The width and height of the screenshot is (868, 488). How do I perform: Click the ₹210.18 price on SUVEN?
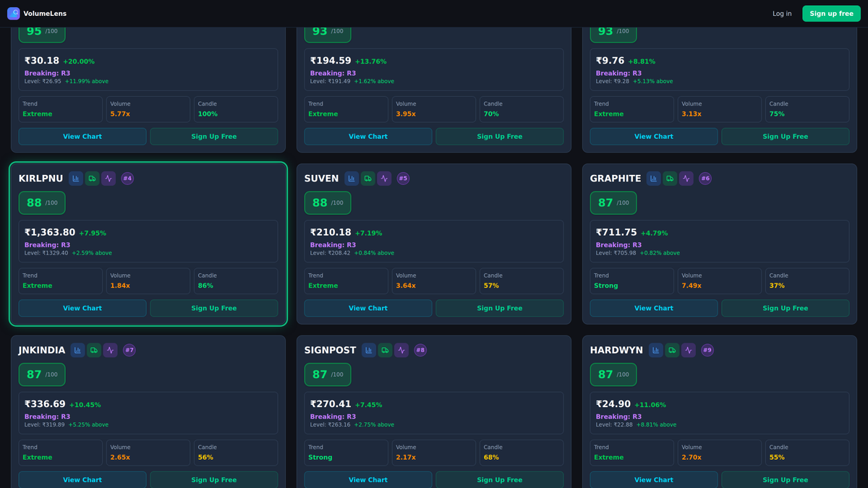331,233
